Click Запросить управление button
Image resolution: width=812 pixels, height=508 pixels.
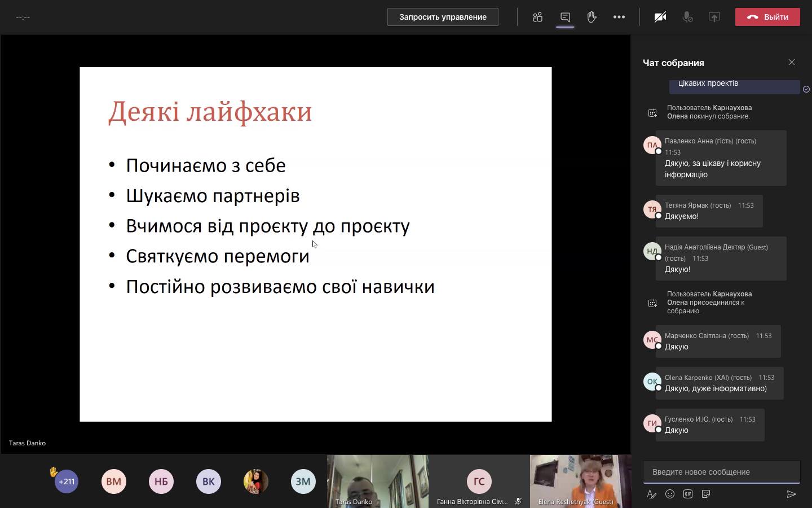[x=443, y=17]
